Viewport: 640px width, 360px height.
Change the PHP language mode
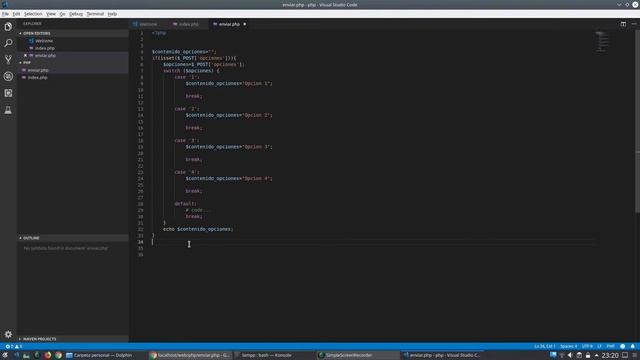pyautogui.click(x=611, y=347)
